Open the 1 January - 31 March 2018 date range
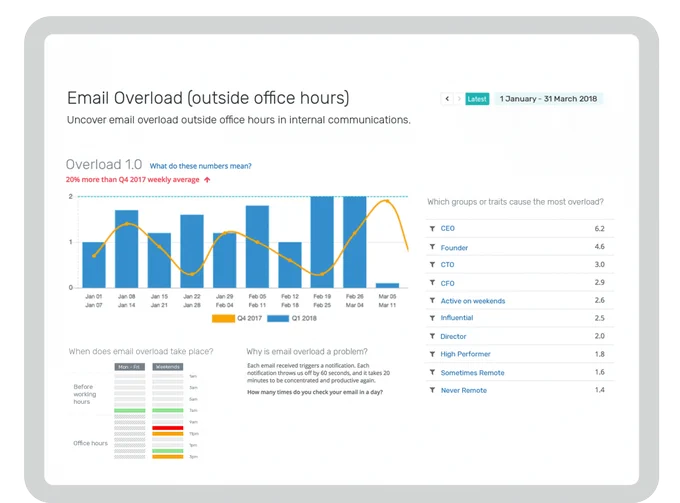Screen dimensions: 680x503 [x=548, y=99]
